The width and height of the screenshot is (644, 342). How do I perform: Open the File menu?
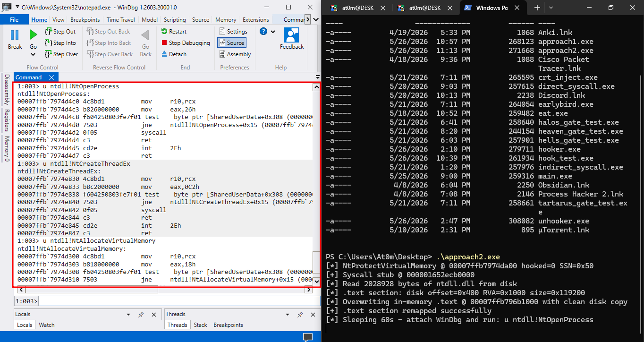14,20
